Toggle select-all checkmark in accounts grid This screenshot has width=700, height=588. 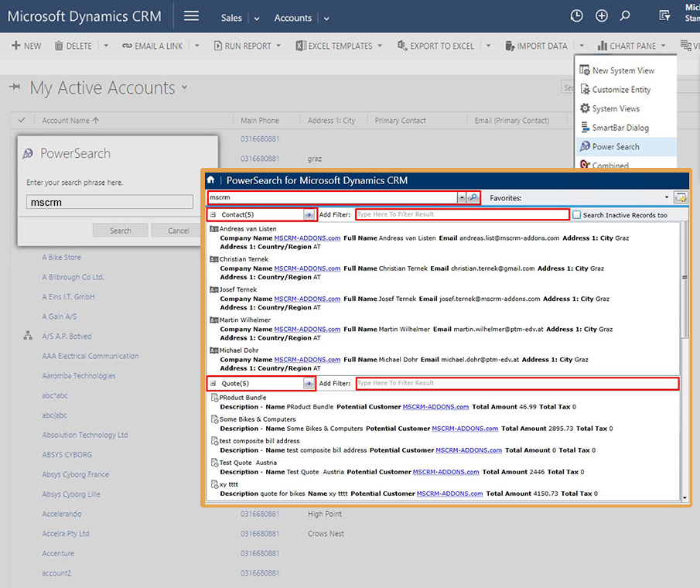pos(22,120)
